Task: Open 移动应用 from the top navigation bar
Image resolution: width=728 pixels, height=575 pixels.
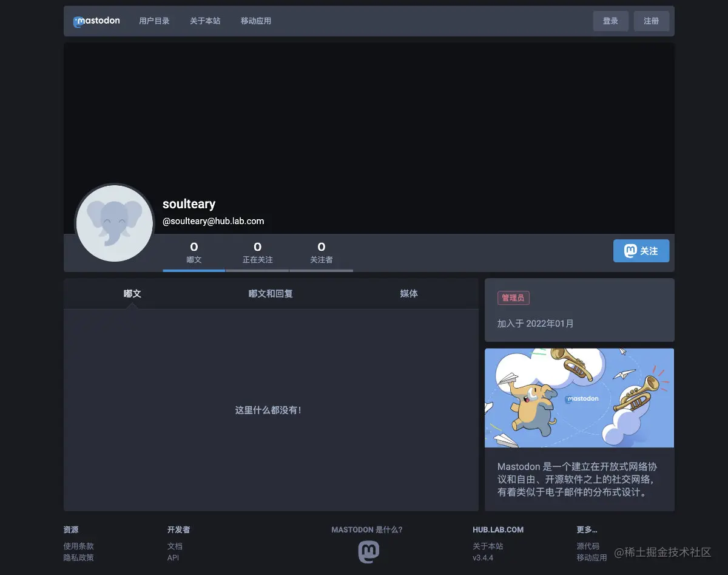Action: (255, 20)
